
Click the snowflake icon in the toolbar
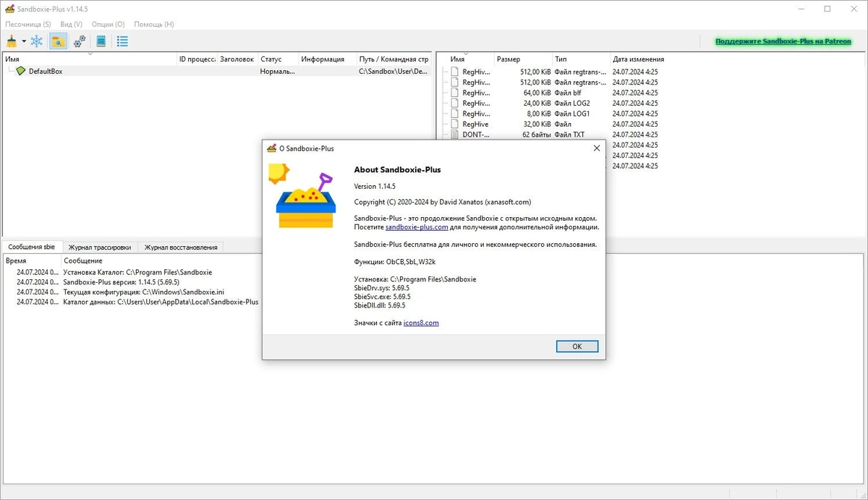tap(36, 41)
